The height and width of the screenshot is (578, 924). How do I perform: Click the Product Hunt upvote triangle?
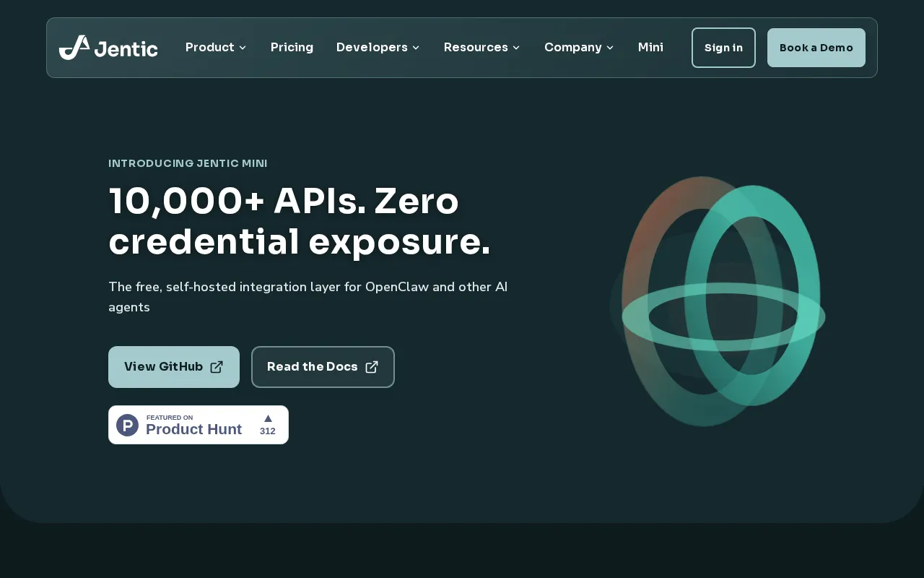pos(268,418)
